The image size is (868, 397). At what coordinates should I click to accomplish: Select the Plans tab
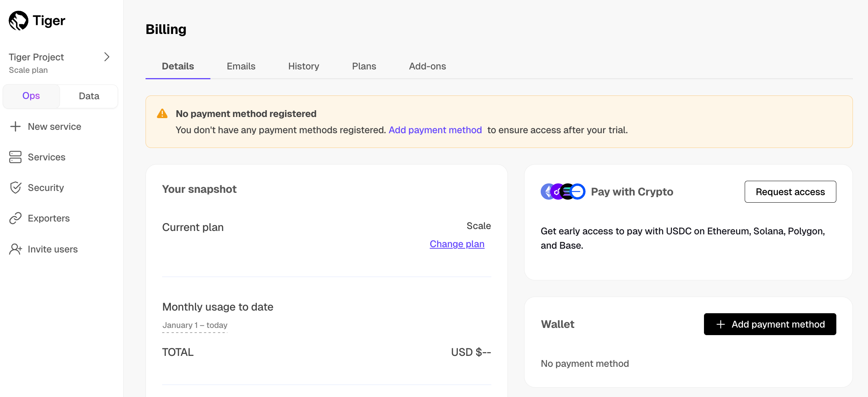[364, 66]
